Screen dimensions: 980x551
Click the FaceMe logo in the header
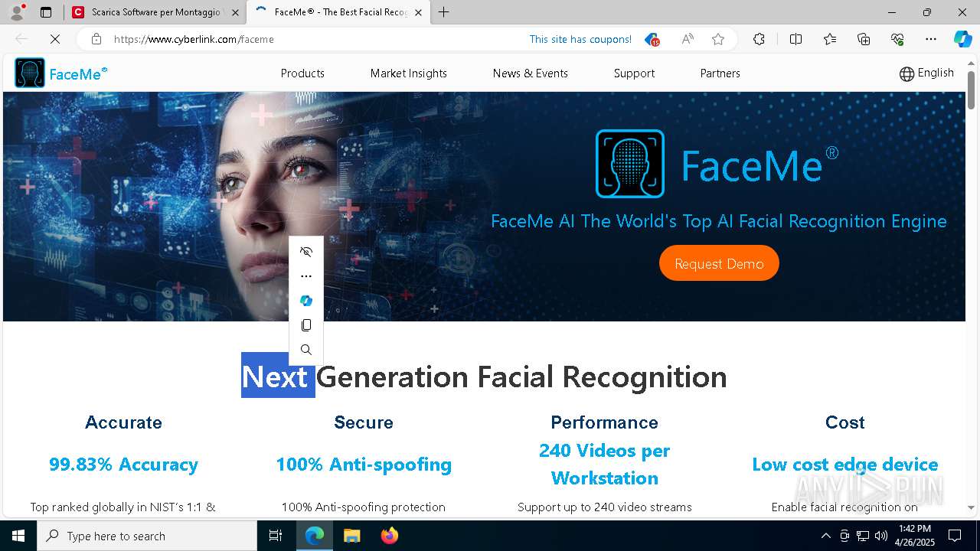[x=61, y=73]
